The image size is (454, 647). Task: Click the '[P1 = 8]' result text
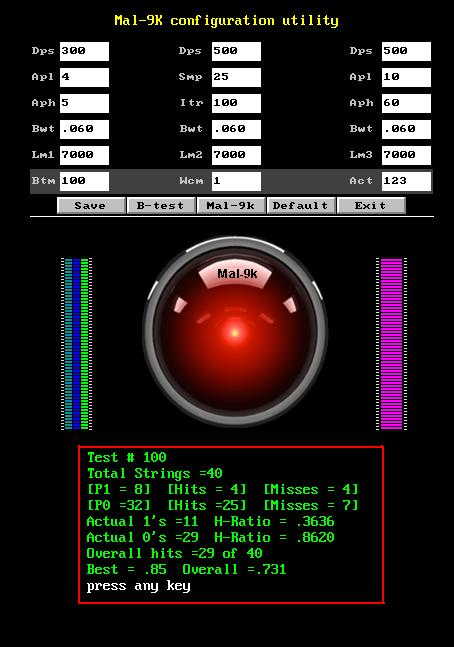point(119,489)
